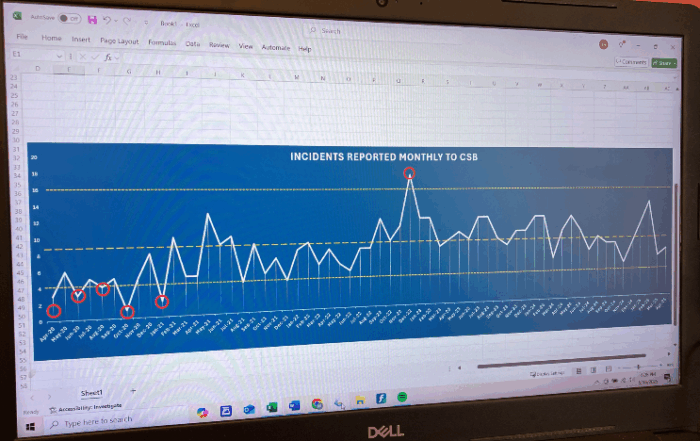The width and height of the screenshot is (700, 441).
Task: Open the File tab
Action: click(x=22, y=37)
